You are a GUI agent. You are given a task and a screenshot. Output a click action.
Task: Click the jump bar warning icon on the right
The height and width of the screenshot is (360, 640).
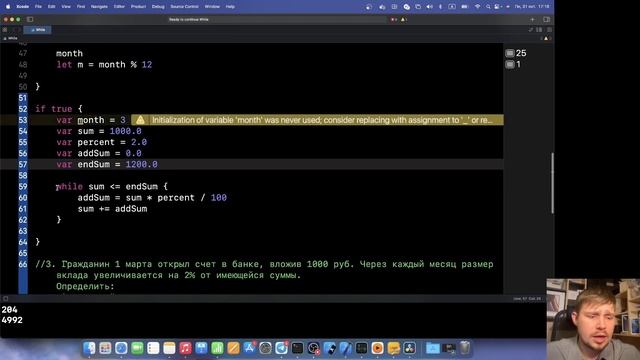[546, 38]
